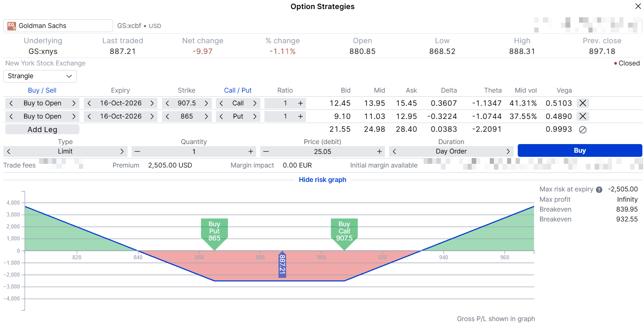This screenshot has width=644, height=326.
Task: Increase order quantity with plus
Action: pyautogui.click(x=250, y=151)
